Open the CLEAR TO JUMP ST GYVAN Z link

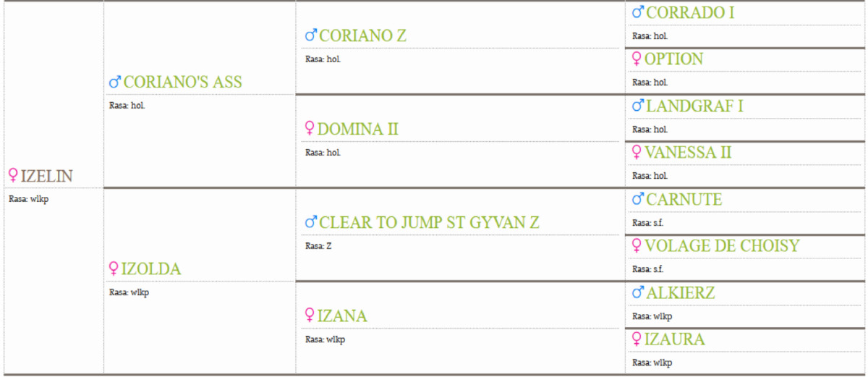coord(430,223)
